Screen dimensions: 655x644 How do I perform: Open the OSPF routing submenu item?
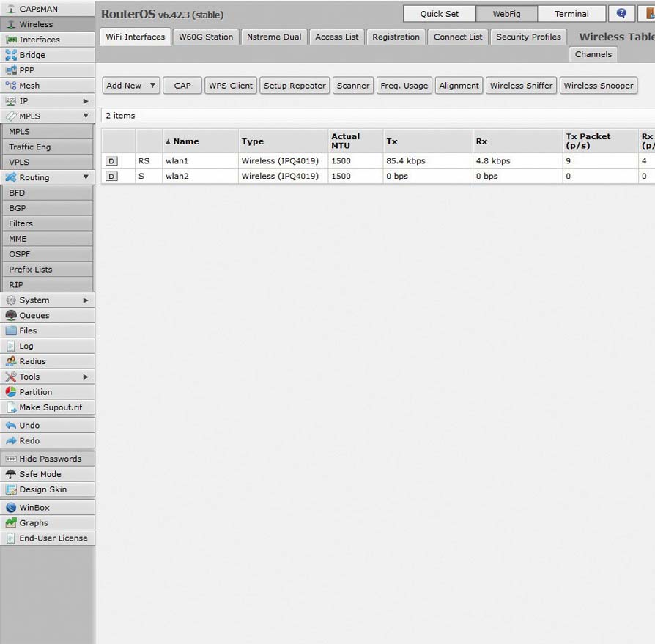point(48,254)
